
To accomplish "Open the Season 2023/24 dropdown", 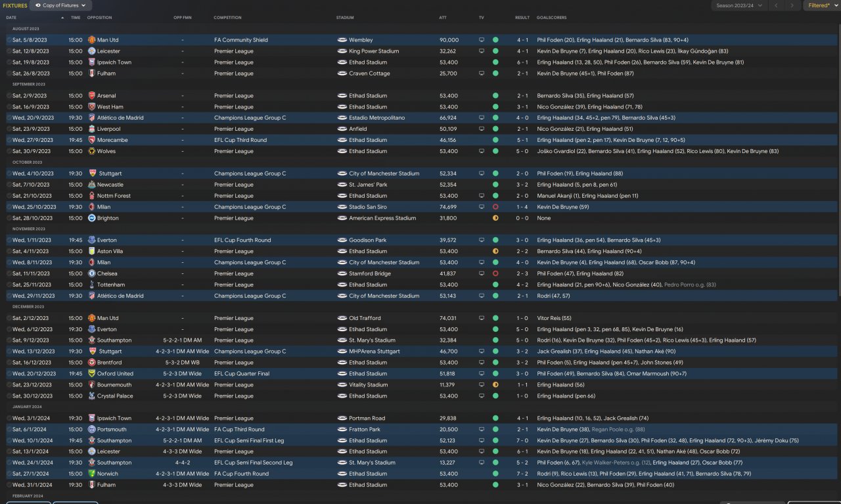I will (739, 5).
